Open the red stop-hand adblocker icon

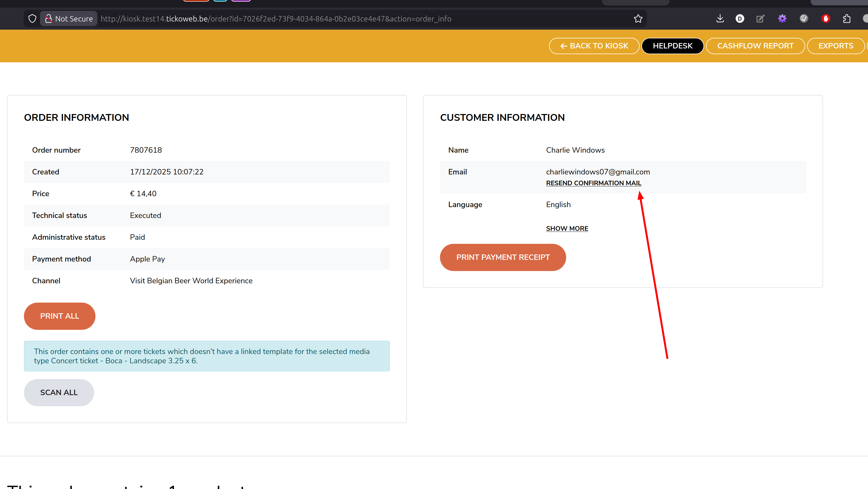point(825,19)
